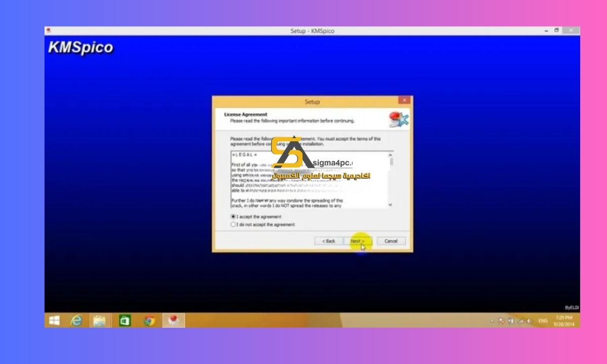Click the "+LEGAL+" line in license text
The height and width of the screenshot is (364, 607).
coord(245,155)
